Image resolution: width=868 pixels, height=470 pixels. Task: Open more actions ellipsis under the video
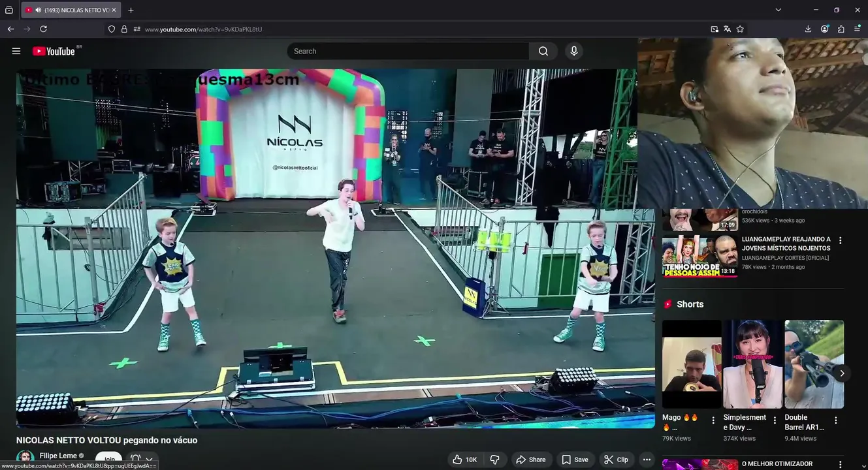coord(647,460)
